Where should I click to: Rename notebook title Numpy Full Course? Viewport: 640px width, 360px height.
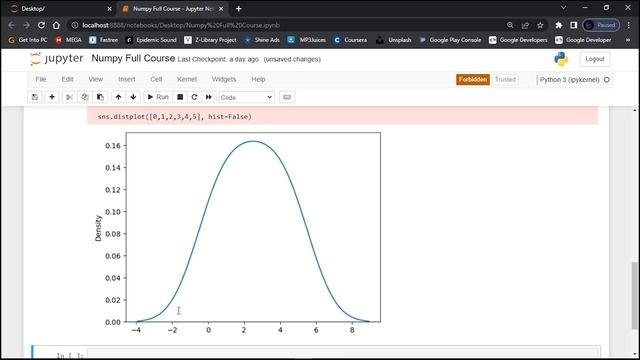[133, 58]
